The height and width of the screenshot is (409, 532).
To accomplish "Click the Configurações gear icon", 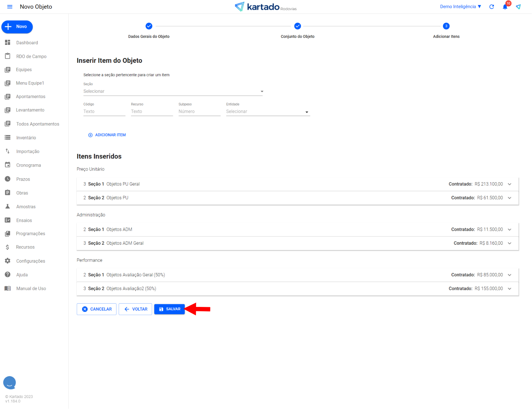I will [x=8, y=261].
